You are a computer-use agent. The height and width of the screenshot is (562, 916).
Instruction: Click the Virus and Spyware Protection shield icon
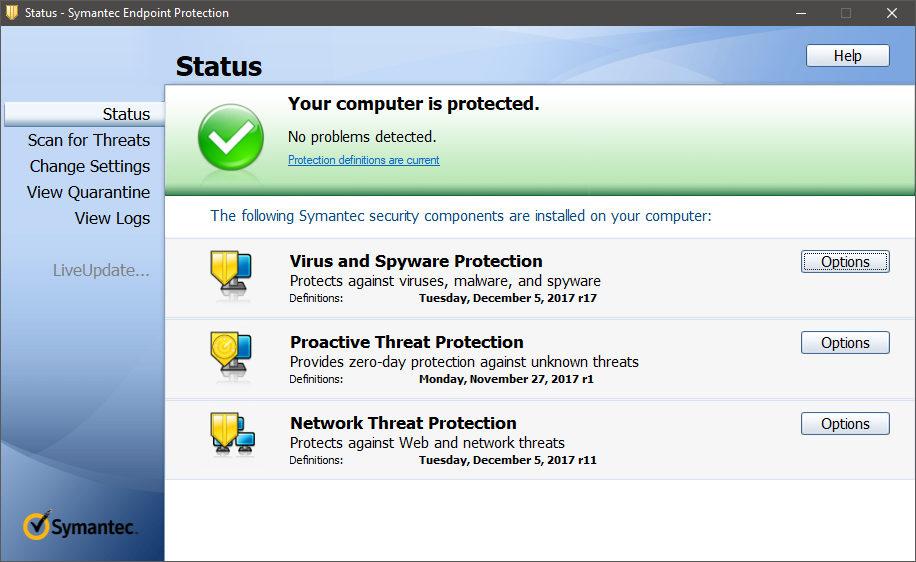click(x=231, y=273)
